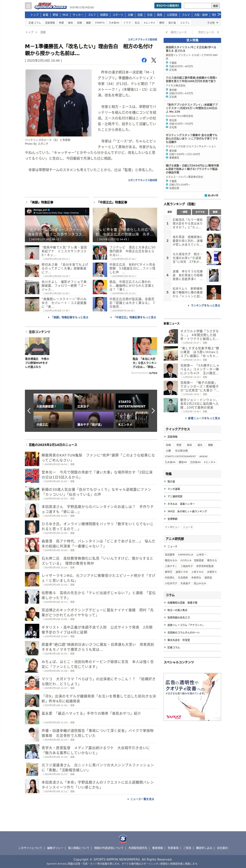Viewport: 246px width, 868px height.
Task: Open the 求人ボックス logo link
Action: point(212,195)
